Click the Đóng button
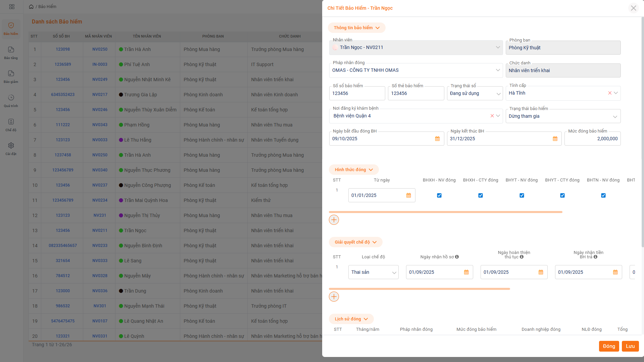 (609, 346)
